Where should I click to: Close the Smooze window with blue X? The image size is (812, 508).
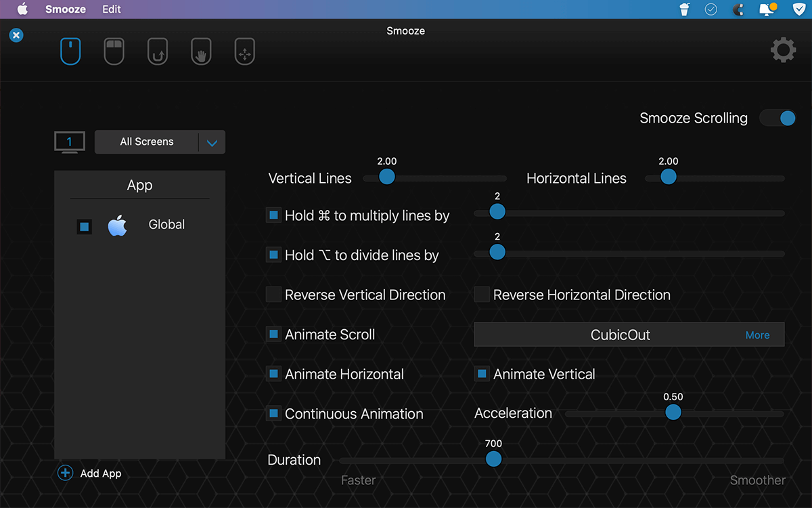tap(16, 35)
